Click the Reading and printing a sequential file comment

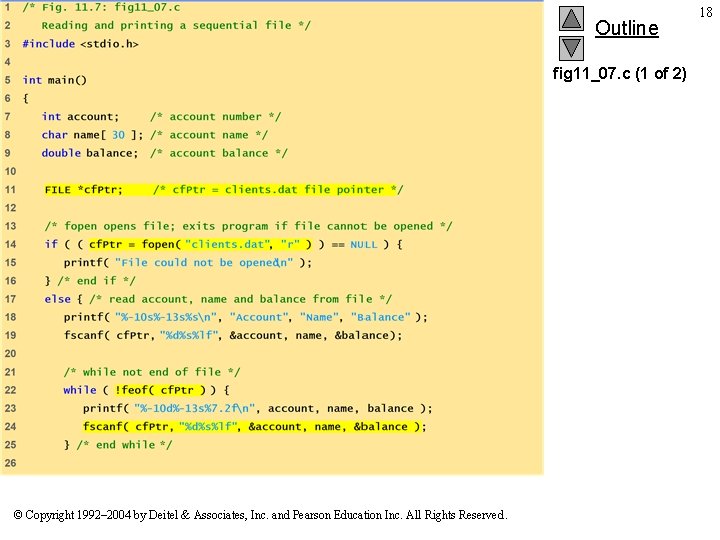pos(176,25)
